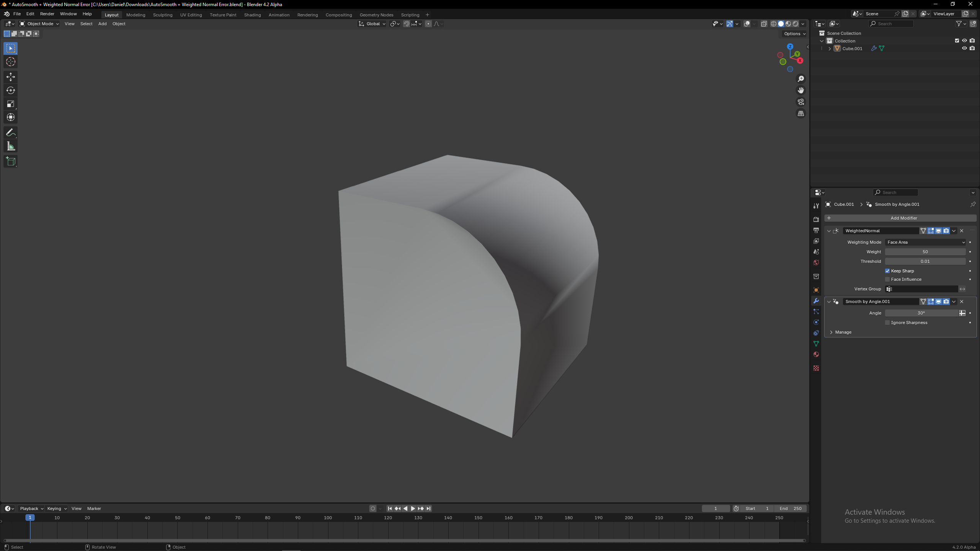
Task: Toggle X-Ray mode in viewport header
Action: [x=764, y=24]
